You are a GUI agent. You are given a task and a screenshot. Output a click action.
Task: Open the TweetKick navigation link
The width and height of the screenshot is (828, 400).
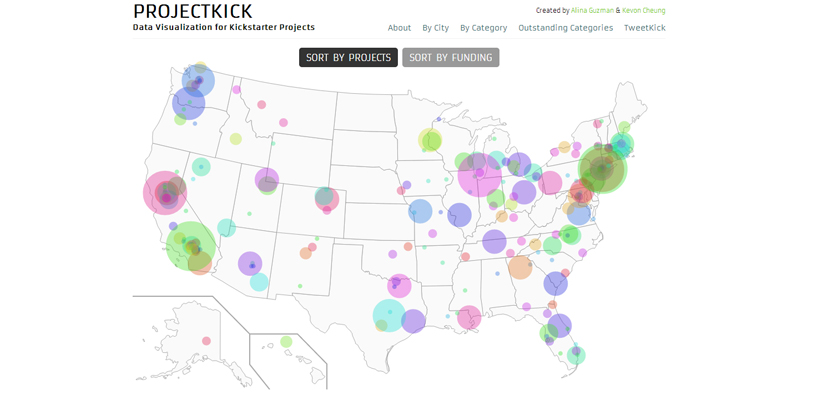(644, 28)
